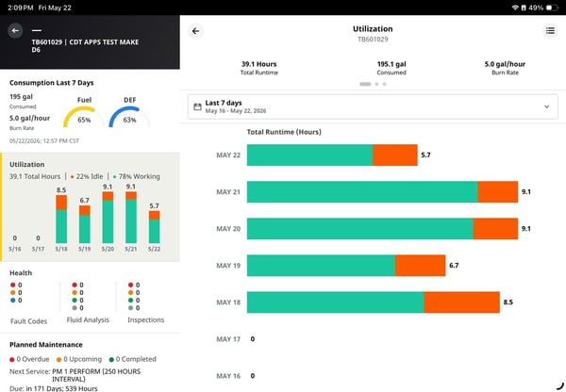This screenshot has height=392, width=566.
Task: Select the MAY 19 runtime bar
Action: click(346, 266)
